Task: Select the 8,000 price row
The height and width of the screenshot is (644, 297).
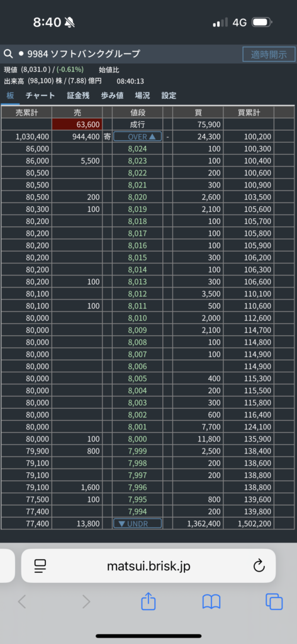Action: coord(137,439)
